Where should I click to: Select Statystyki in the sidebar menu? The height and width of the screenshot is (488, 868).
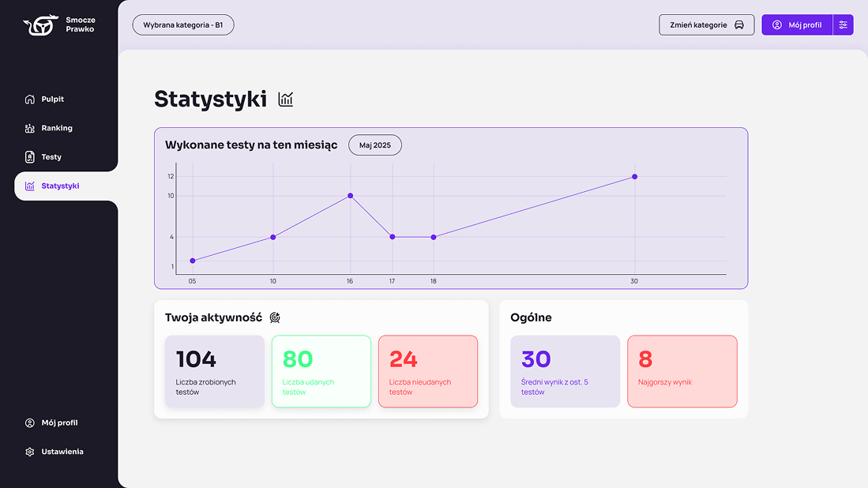(x=60, y=186)
